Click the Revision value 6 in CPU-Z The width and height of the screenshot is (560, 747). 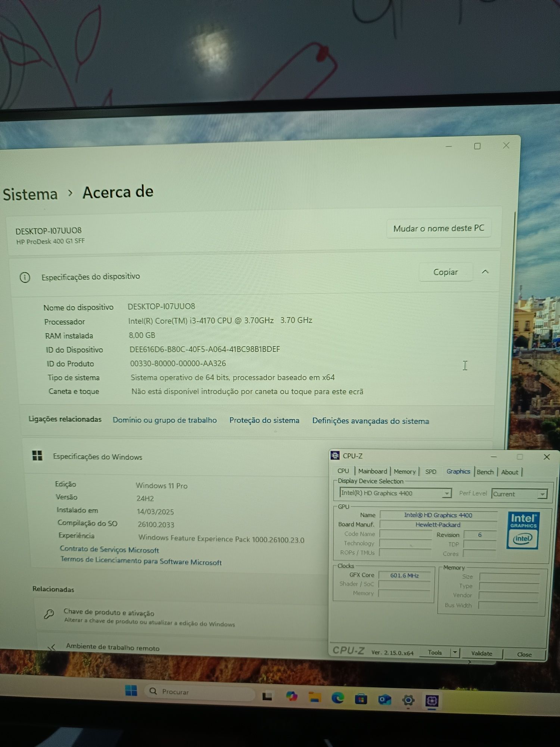click(480, 535)
